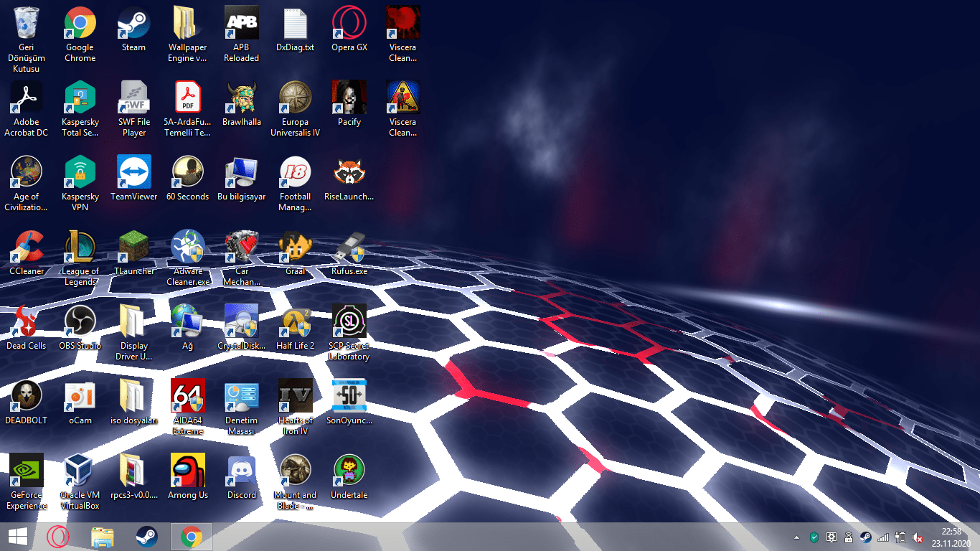Open the Steam system tray icon
This screenshot has height=551, width=980.
866,537
